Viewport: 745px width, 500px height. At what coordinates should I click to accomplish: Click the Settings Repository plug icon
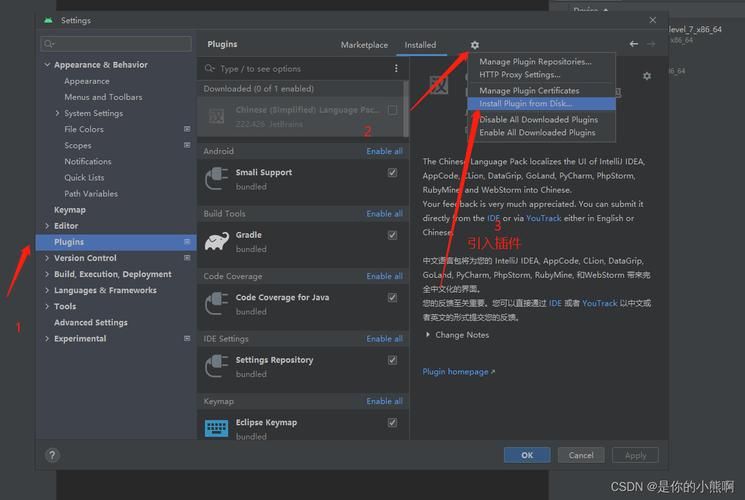pos(216,366)
